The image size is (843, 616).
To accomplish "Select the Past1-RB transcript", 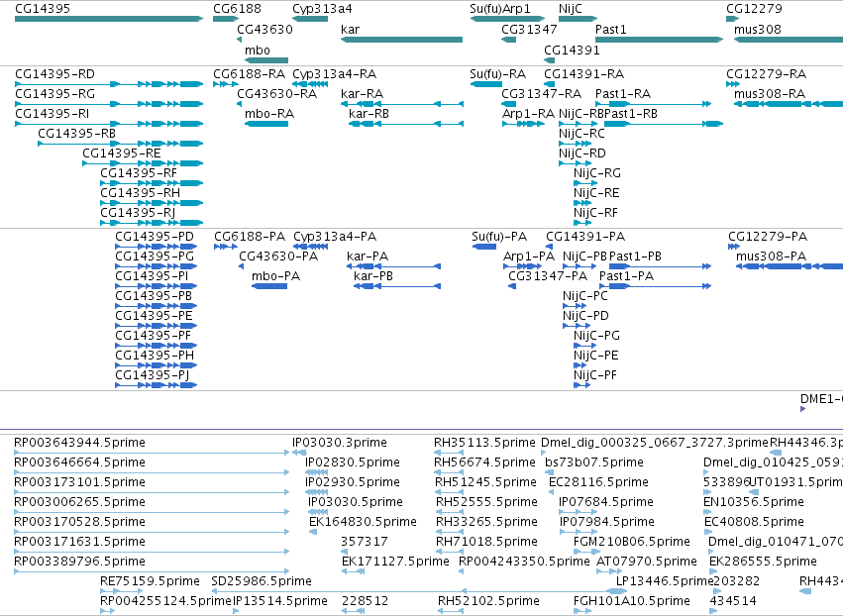I will click(664, 124).
